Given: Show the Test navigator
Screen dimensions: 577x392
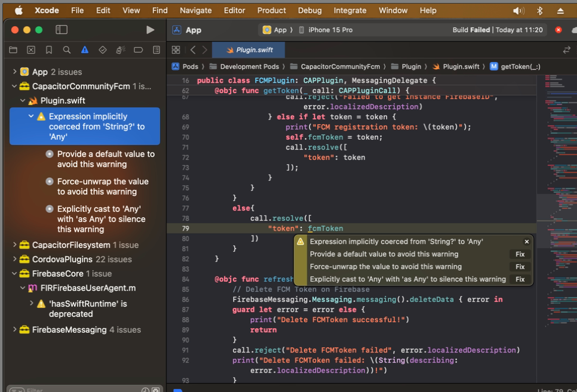Looking at the screenshot, I should (x=103, y=50).
